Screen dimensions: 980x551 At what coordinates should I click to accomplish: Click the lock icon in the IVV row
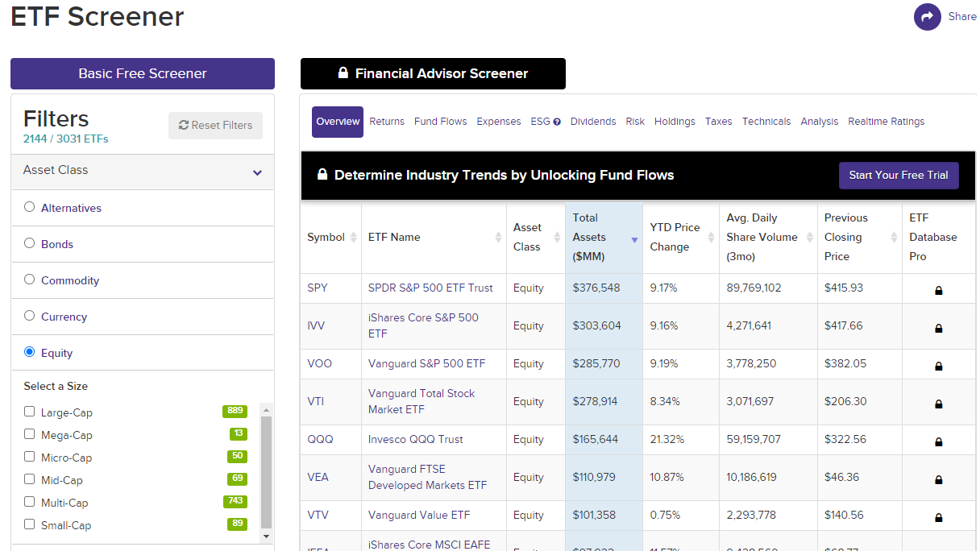939,329
